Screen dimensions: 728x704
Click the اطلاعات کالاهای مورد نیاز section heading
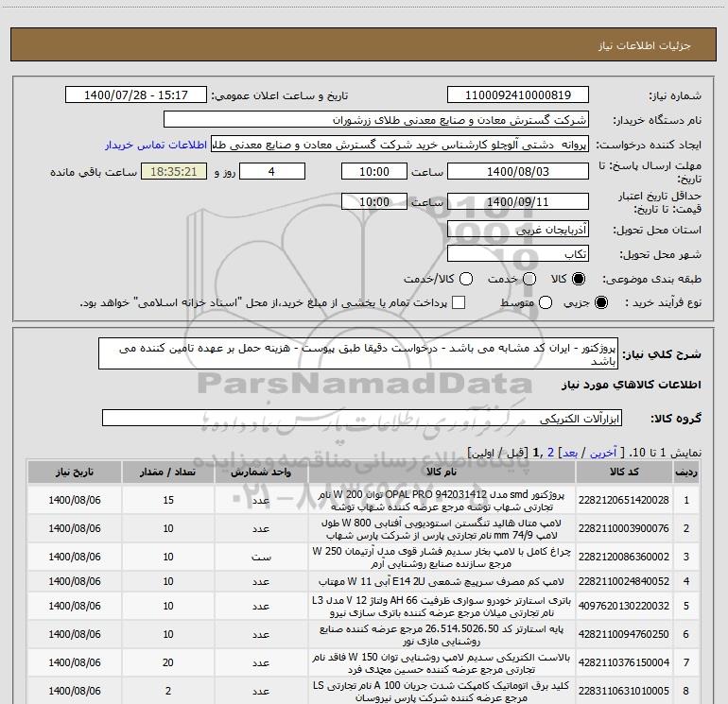(631, 386)
